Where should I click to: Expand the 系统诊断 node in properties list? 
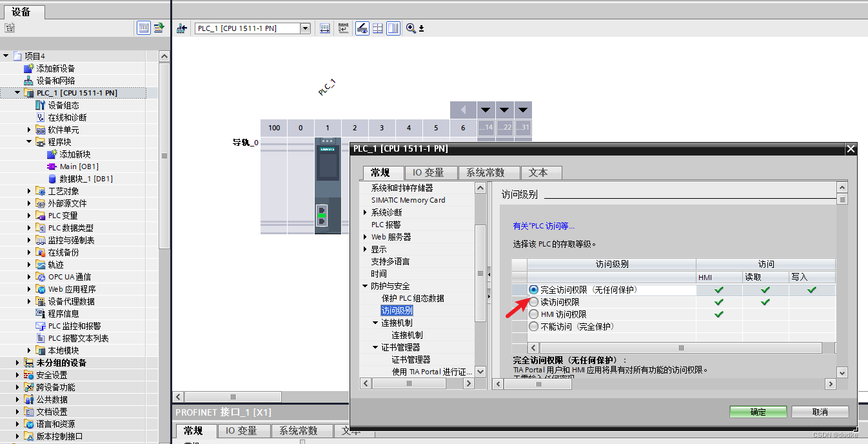365,212
